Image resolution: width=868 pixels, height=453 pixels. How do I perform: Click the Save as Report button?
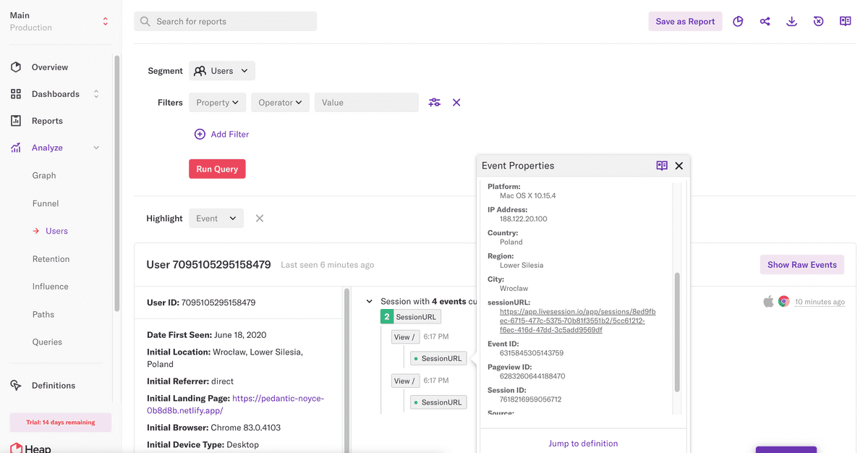coord(685,21)
